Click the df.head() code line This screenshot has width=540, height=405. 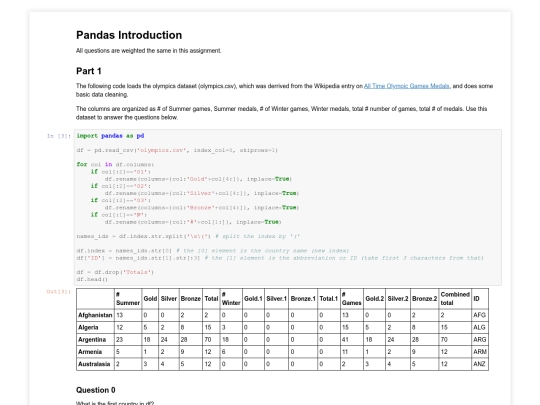tap(92, 279)
